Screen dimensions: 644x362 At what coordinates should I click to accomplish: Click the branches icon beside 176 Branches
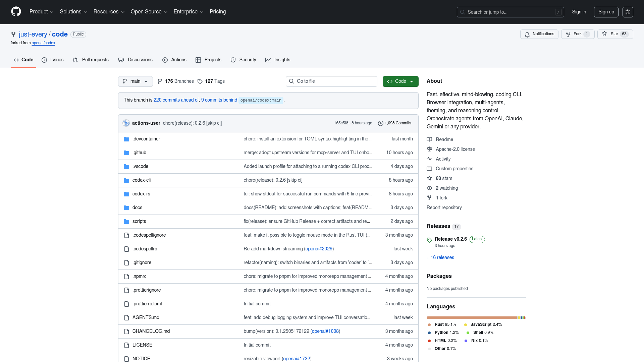click(x=160, y=81)
